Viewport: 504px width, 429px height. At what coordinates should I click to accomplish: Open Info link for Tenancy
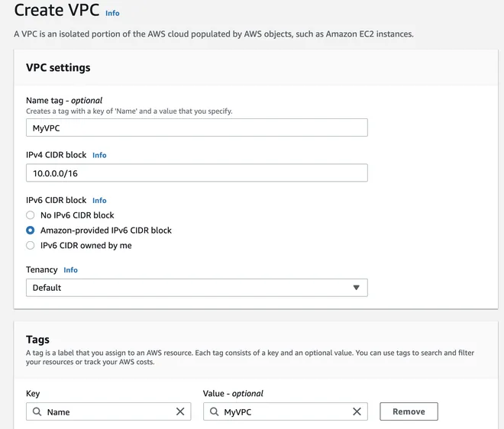70,270
